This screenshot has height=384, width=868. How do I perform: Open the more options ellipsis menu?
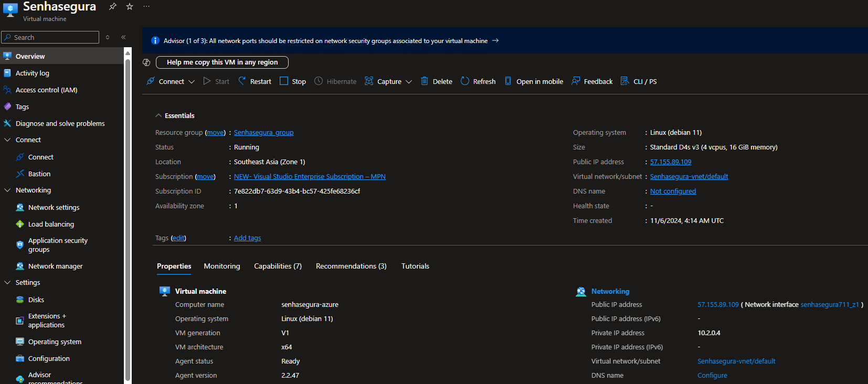point(146,6)
